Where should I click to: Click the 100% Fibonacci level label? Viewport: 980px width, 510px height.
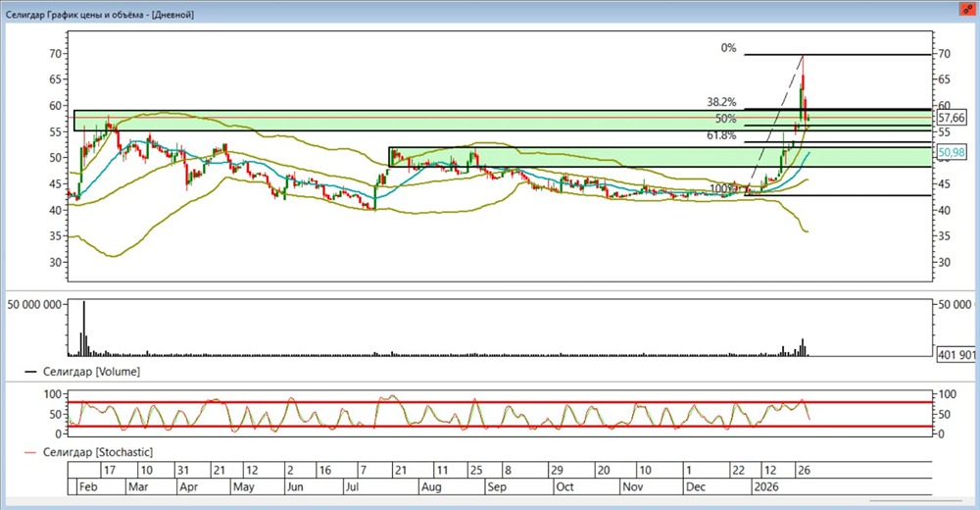pyautogui.click(x=722, y=188)
